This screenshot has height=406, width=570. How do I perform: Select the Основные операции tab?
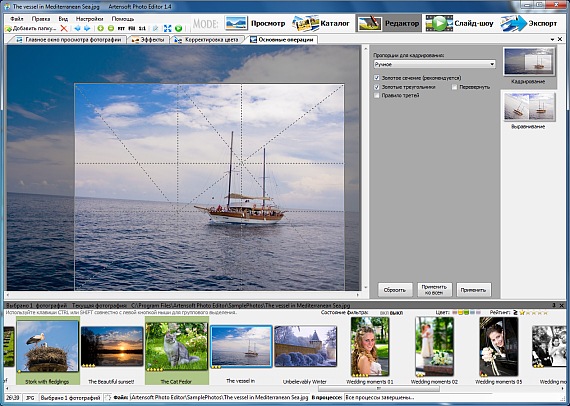(x=282, y=40)
